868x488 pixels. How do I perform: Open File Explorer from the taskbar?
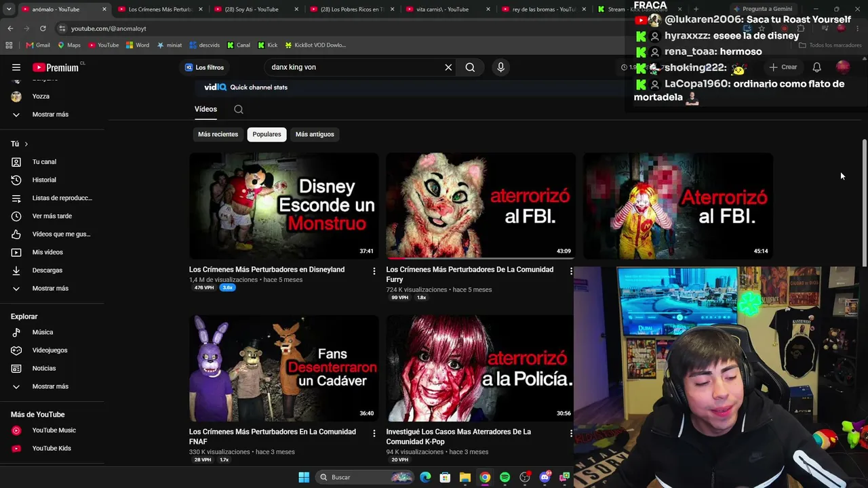click(465, 477)
